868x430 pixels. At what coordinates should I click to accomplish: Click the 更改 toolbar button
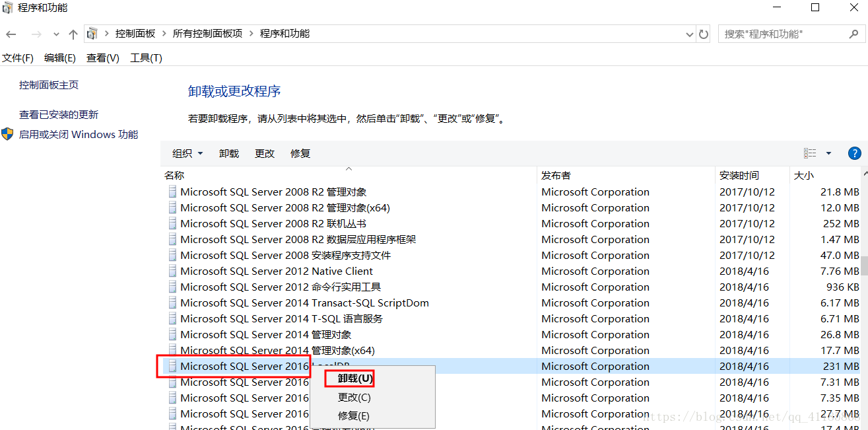point(265,153)
